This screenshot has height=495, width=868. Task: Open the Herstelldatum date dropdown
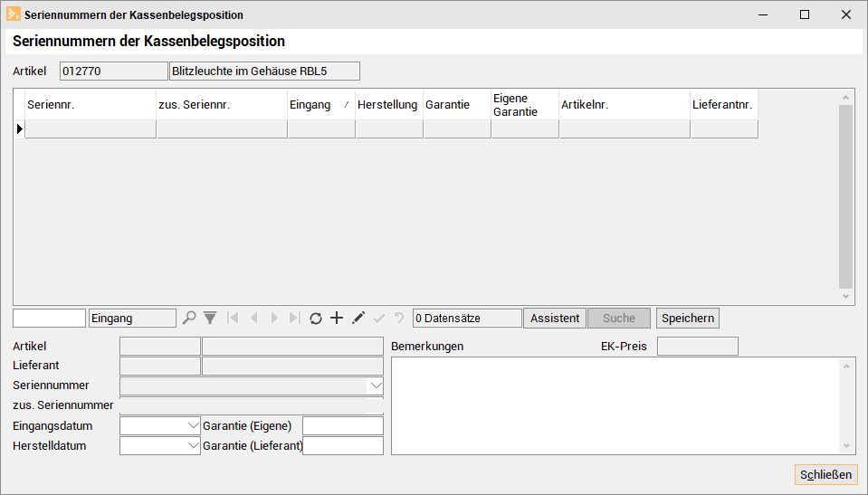click(x=193, y=446)
